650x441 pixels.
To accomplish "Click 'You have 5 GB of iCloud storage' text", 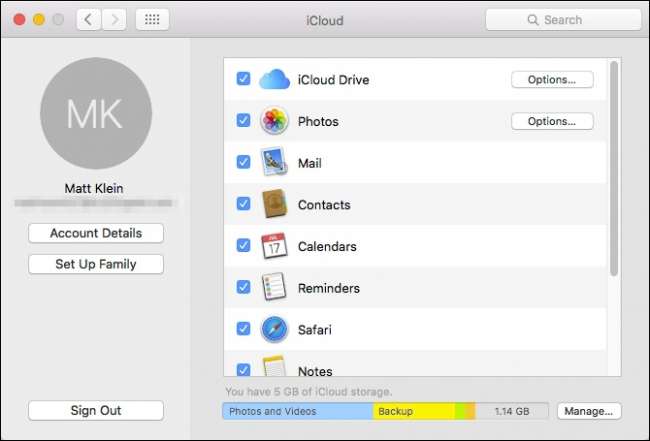I will [308, 392].
